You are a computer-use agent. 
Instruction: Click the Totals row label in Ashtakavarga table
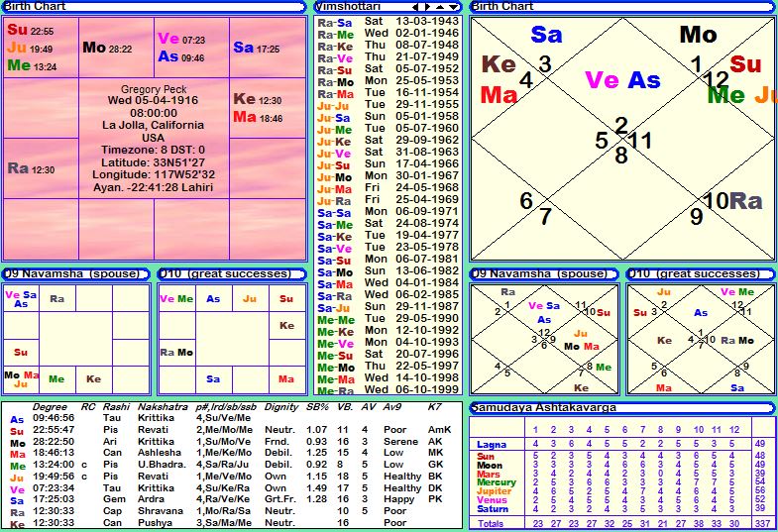(x=491, y=523)
